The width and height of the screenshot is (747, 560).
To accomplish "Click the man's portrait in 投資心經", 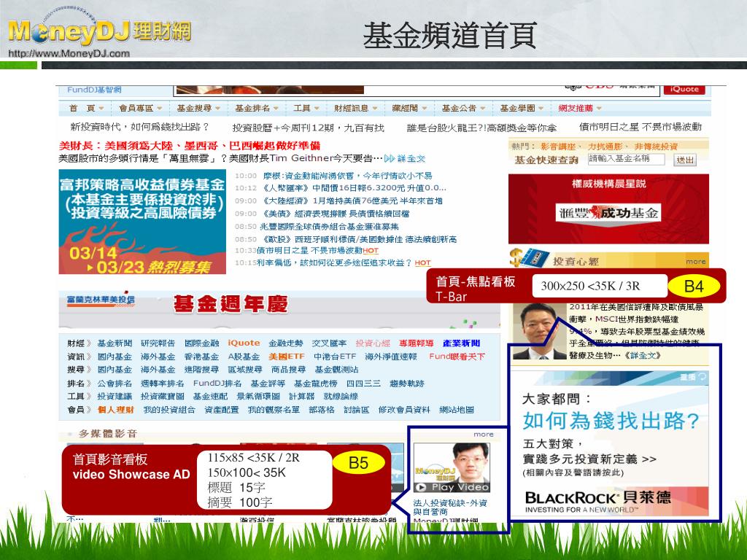I will pyautogui.click(x=539, y=332).
